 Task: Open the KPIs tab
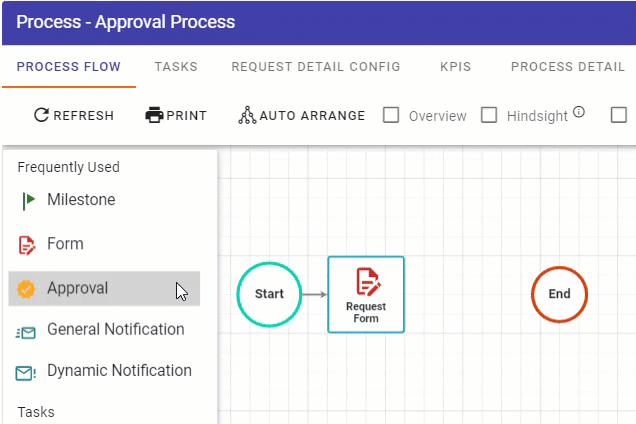(456, 67)
